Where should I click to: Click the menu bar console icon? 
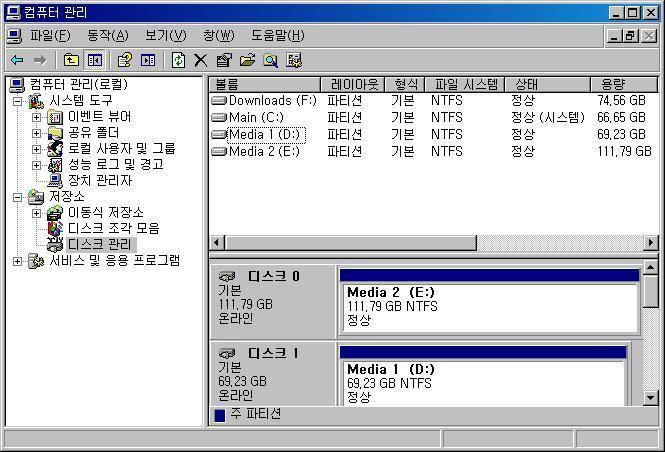[14, 36]
